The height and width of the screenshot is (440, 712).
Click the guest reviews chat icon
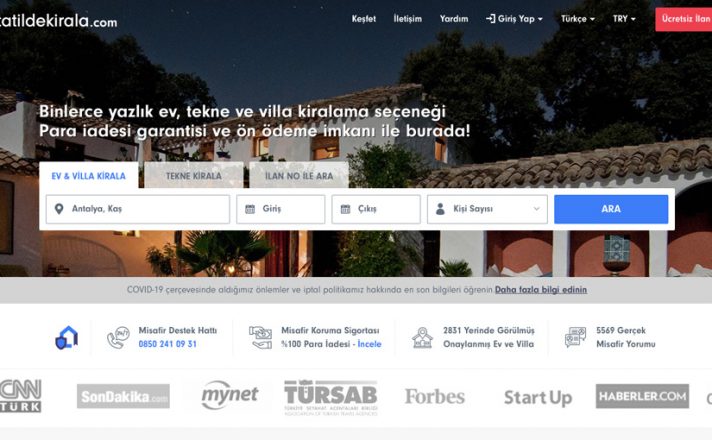click(575, 337)
